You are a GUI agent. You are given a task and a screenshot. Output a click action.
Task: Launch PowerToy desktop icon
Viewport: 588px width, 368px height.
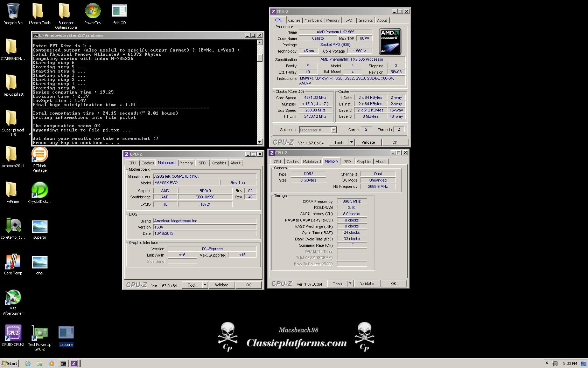point(93,14)
